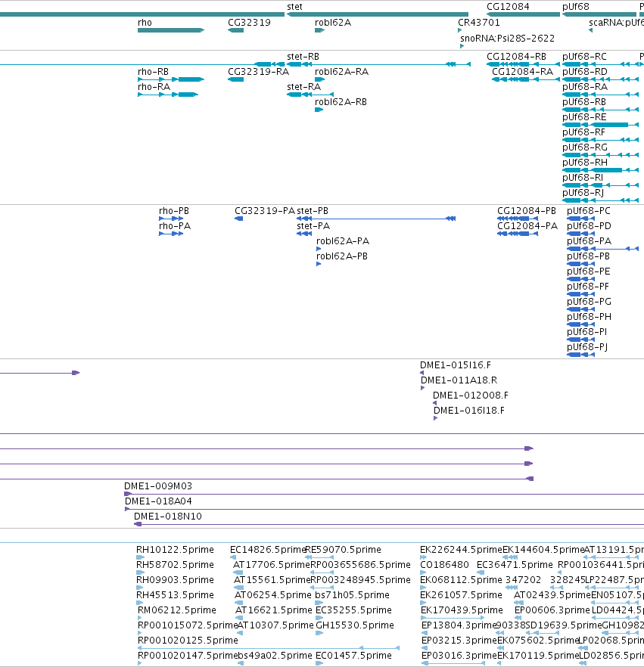Click the robl62A-PB protein label

click(x=342, y=256)
